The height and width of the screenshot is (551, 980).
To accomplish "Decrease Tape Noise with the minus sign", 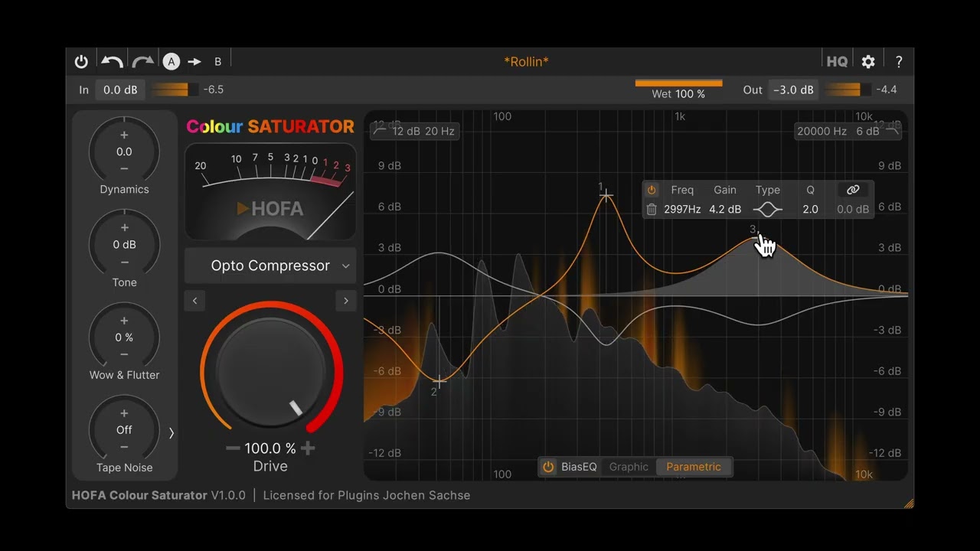I will (124, 447).
